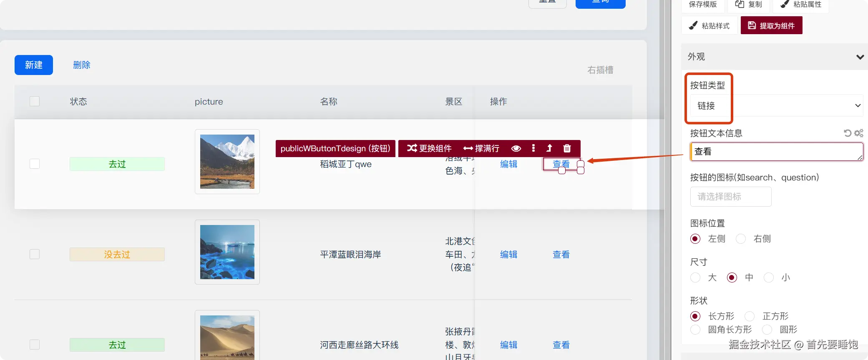The image size is (868, 360).
Task: Select size 中 radio button
Action: tap(732, 277)
